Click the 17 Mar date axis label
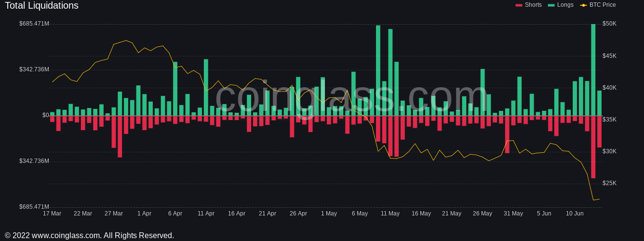644x241 pixels. pos(52,214)
